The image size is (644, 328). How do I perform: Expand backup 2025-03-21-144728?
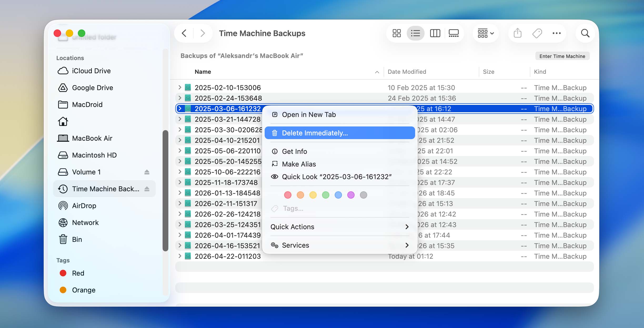[180, 119]
